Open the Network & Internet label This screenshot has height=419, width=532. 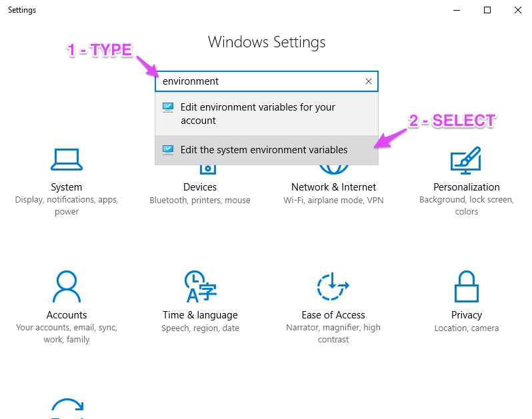333,187
